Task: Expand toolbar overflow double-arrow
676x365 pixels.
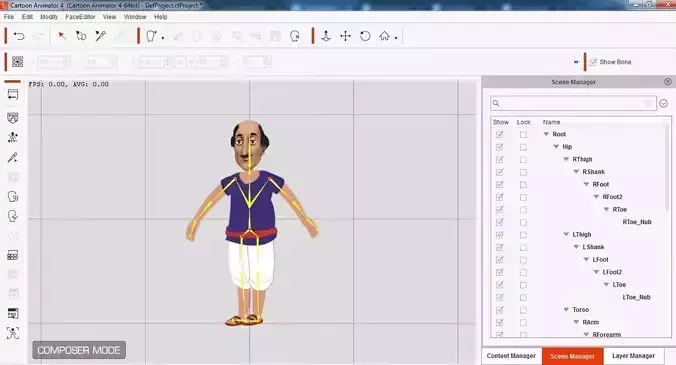Action: pos(576,62)
